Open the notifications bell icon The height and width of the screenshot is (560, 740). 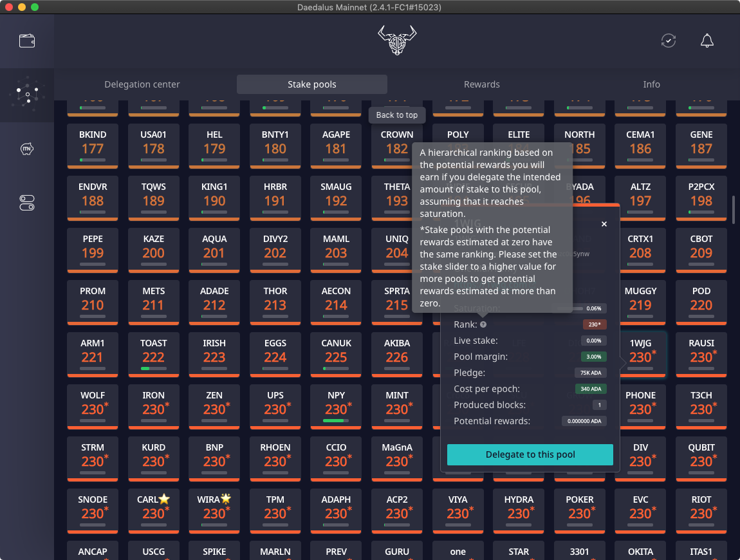707,41
